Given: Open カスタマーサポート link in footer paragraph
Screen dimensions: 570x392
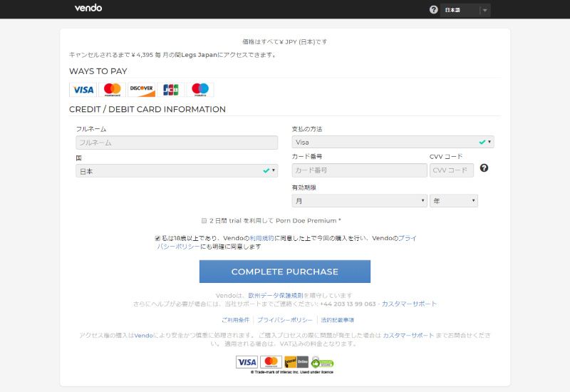Looking at the screenshot, I should (x=408, y=335).
